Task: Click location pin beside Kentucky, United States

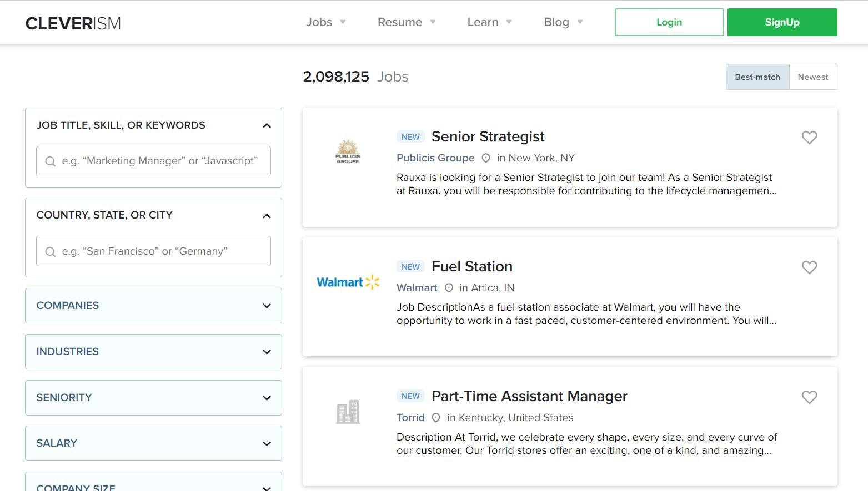Action: 436,418
